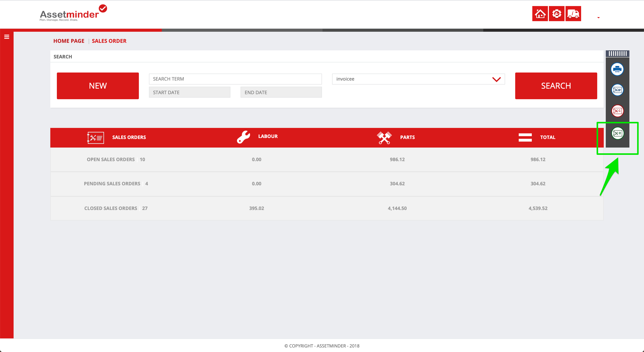The image size is (644, 352).
Task: Click the SEARCH button
Action: pos(556,86)
